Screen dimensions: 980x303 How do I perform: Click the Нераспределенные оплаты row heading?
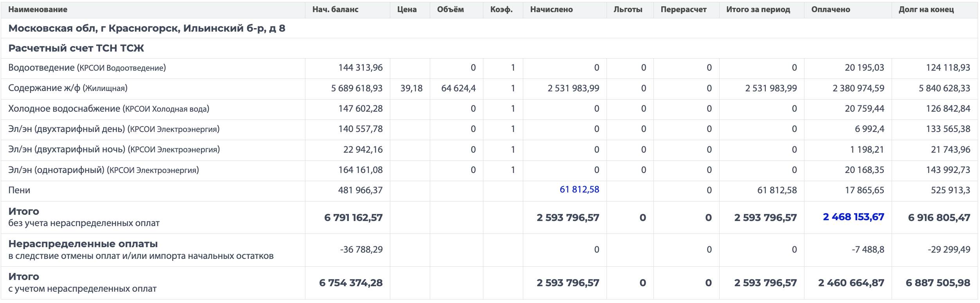pyautogui.click(x=83, y=244)
